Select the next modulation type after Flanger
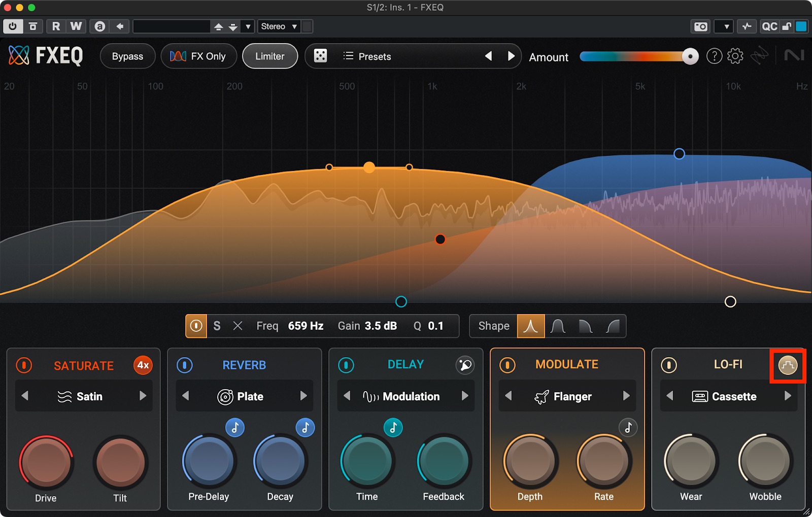Image resolution: width=812 pixels, height=517 pixels. (x=626, y=396)
